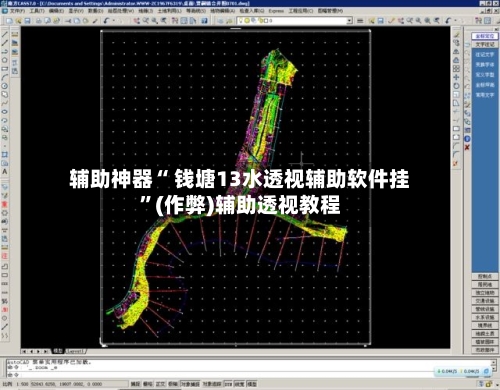Viewport: 500px width, 390px height.
Task: Click the Undo arrow in left standard toolbar
Action: point(107,21)
